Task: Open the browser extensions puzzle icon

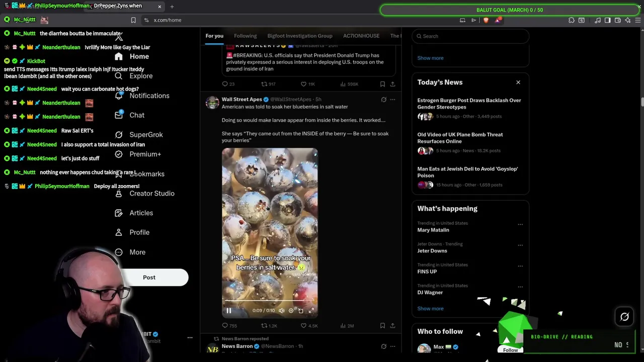Action: coord(572,20)
